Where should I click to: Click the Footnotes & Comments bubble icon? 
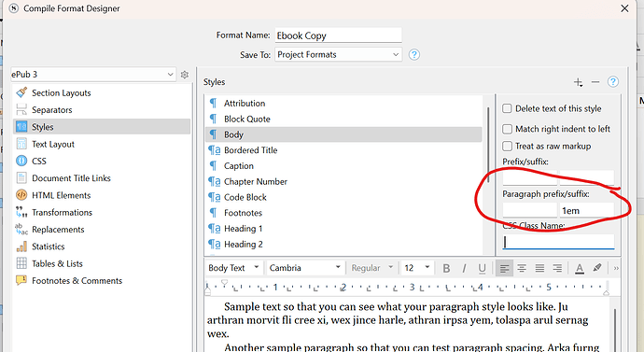pos(21,280)
